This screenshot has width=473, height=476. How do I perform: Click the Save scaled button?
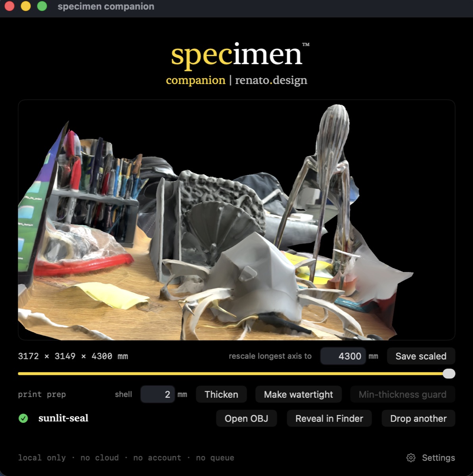[421, 356]
